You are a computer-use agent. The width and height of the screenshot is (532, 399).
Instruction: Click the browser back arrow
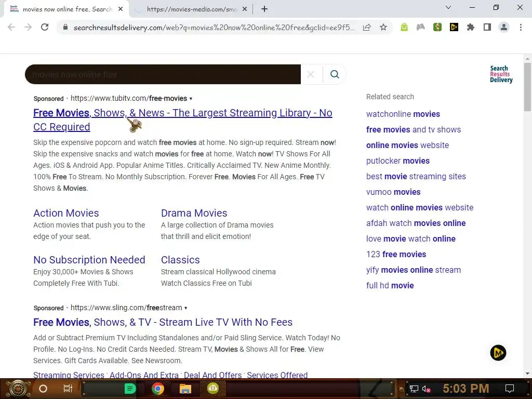point(11,27)
